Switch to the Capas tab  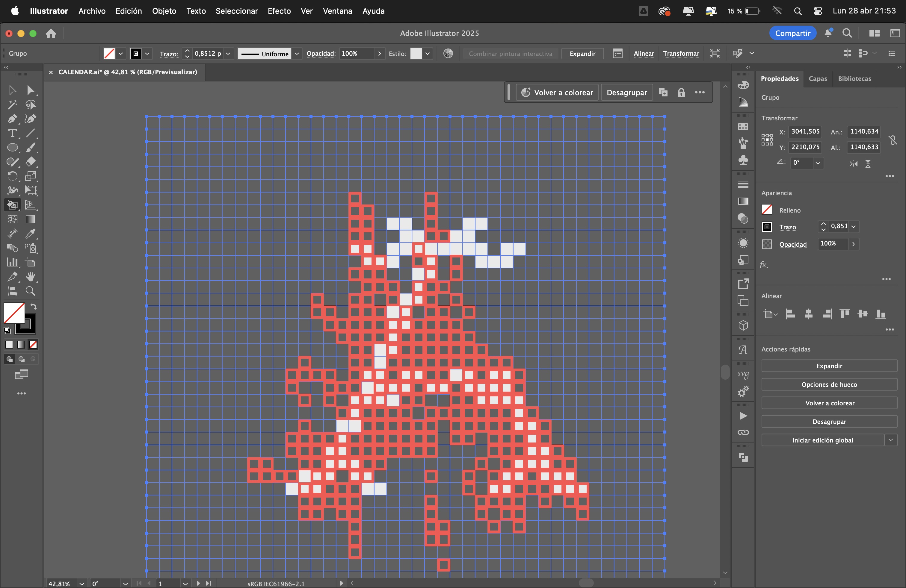(818, 79)
